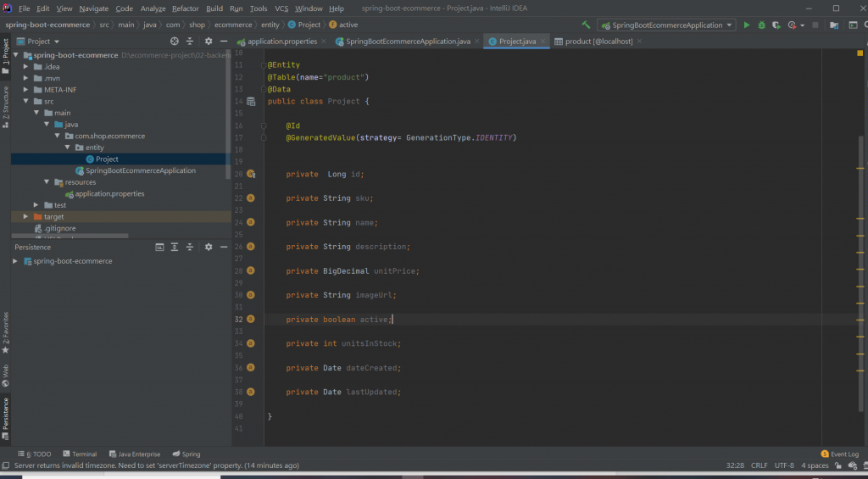Select application.properties in the project tree

click(109, 194)
